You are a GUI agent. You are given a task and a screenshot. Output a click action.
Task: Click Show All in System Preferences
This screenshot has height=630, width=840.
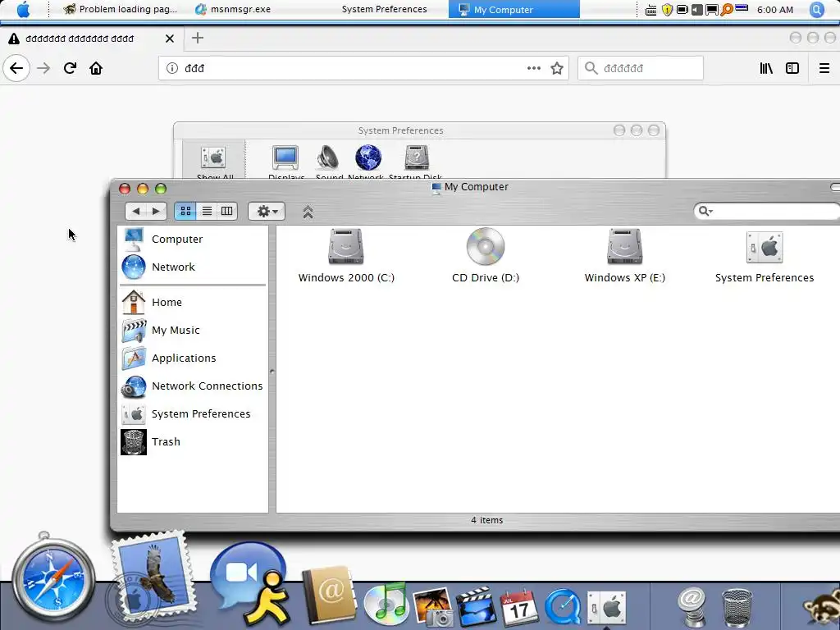tap(214, 161)
